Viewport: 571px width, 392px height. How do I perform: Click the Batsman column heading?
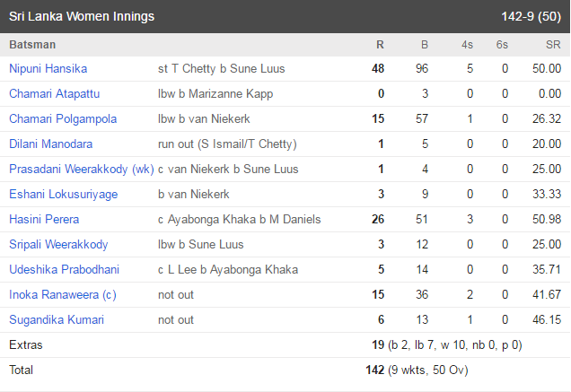coord(32,45)
